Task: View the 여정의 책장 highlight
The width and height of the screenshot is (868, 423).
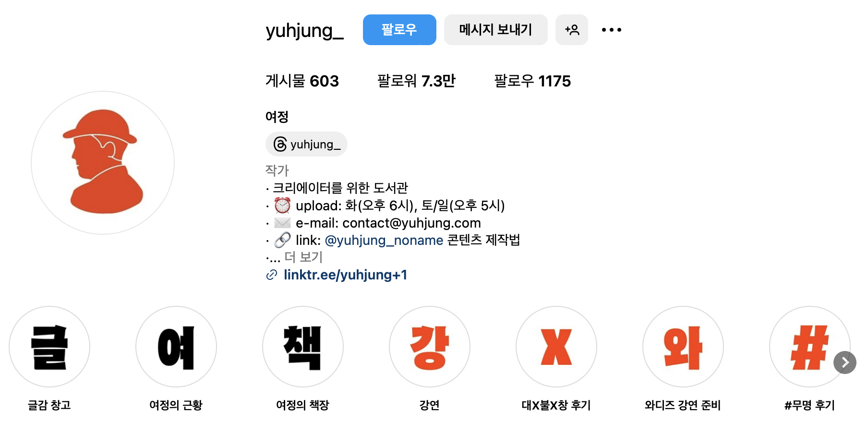Action: pos(303,347)
